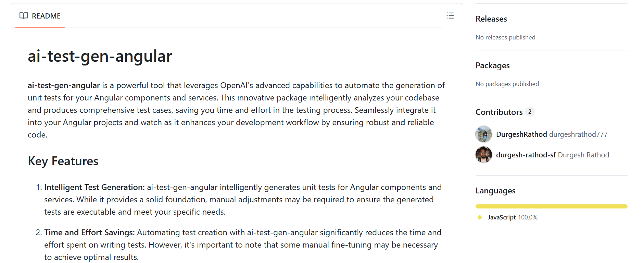
Task: Click the "No packages published" text
Action: 507,84
